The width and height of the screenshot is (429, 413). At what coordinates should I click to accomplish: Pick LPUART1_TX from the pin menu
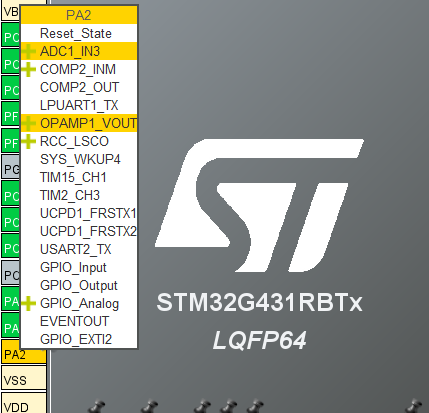point(79,105)
